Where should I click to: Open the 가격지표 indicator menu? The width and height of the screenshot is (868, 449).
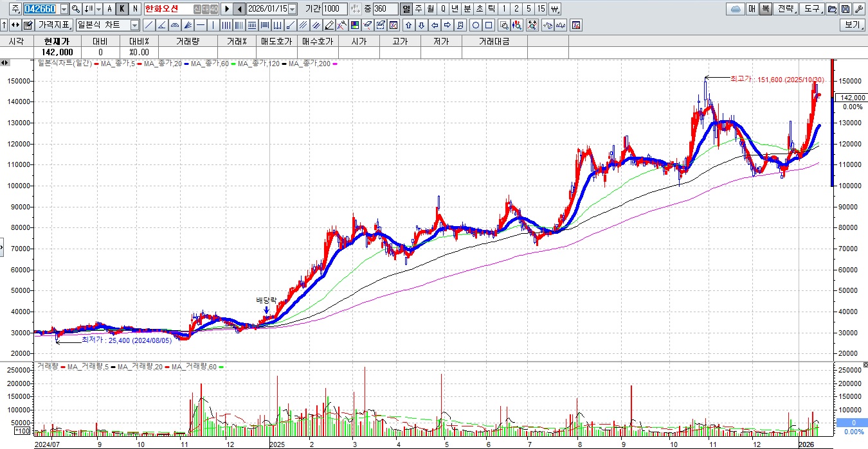(x=55, y=25)
